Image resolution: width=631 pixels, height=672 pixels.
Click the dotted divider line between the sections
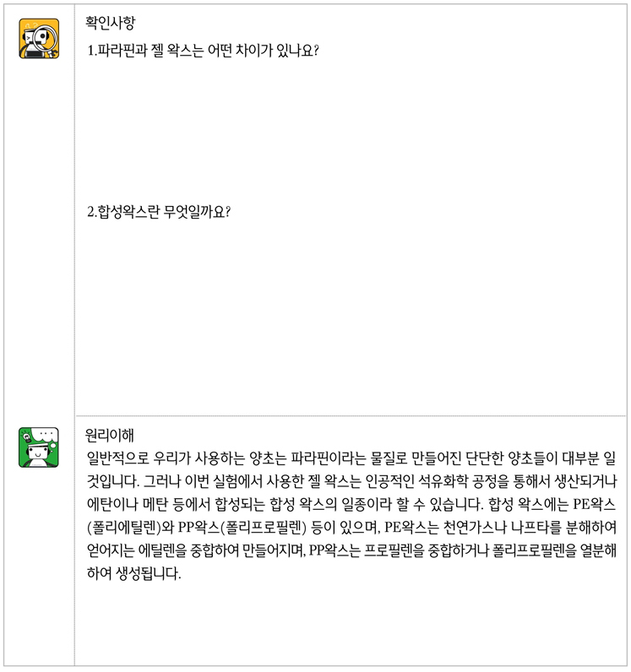point(351,415)
